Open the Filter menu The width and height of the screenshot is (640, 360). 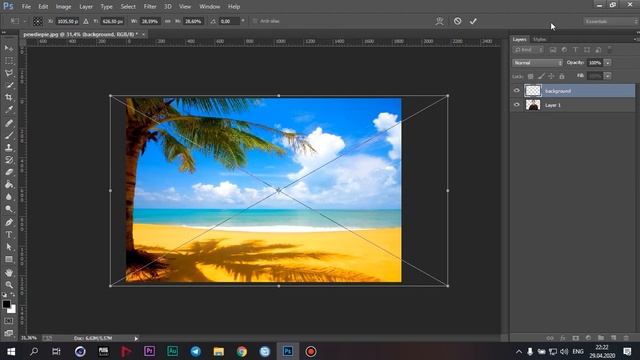pyautogui.click(x=150, y=7)
